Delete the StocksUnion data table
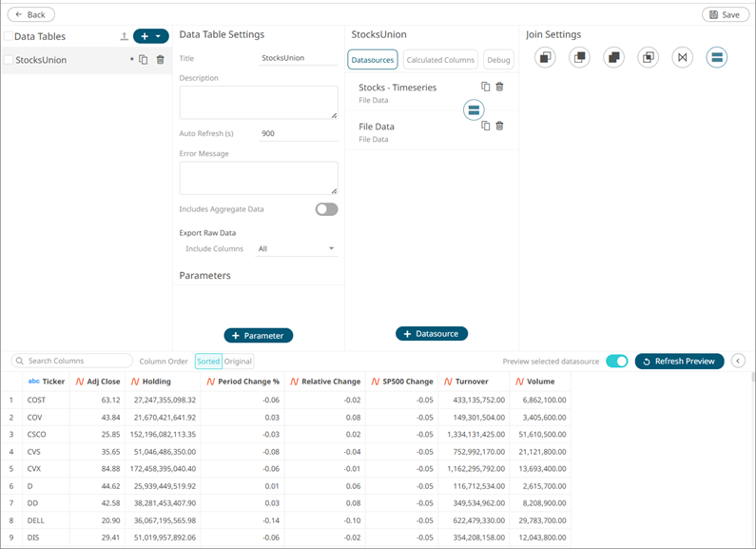 [160, 60]
